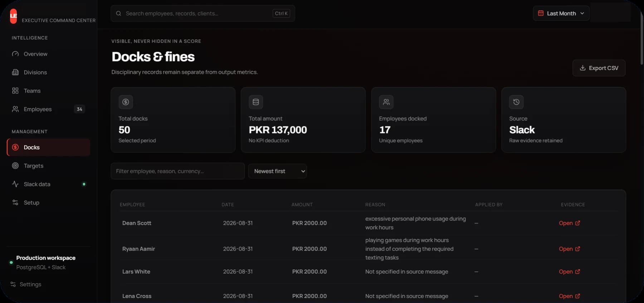Screen dimensions: 644x303
Task: Click the Slack data activity icon
Action: coord(15,184)
